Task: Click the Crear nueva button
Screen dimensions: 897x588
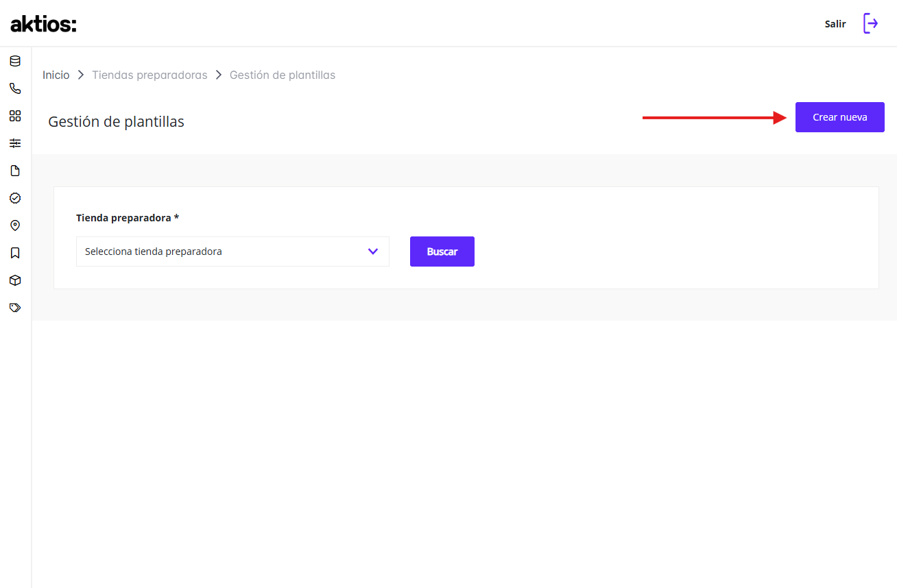Action: (840, 117)
